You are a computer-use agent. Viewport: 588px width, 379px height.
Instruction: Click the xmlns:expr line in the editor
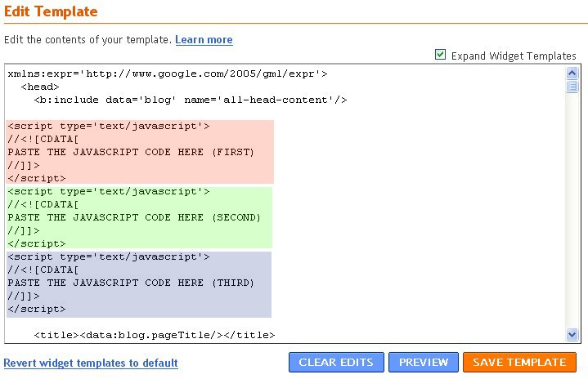(x=168, y=74)
